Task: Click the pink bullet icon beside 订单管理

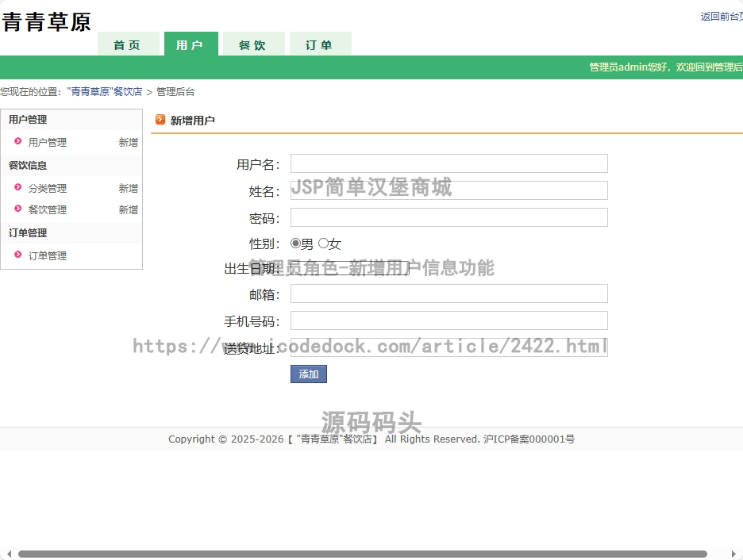Action: tap(18, 254)
